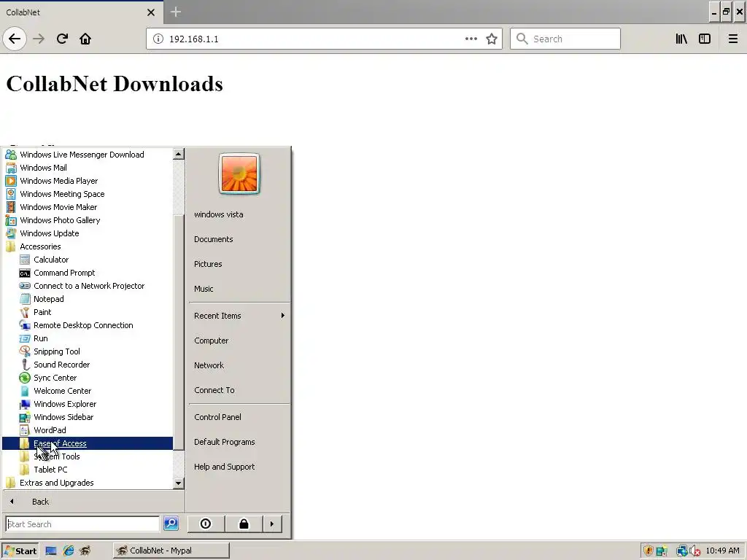
Task: Open a new browser tab with plus
Action: pos(175,12)
